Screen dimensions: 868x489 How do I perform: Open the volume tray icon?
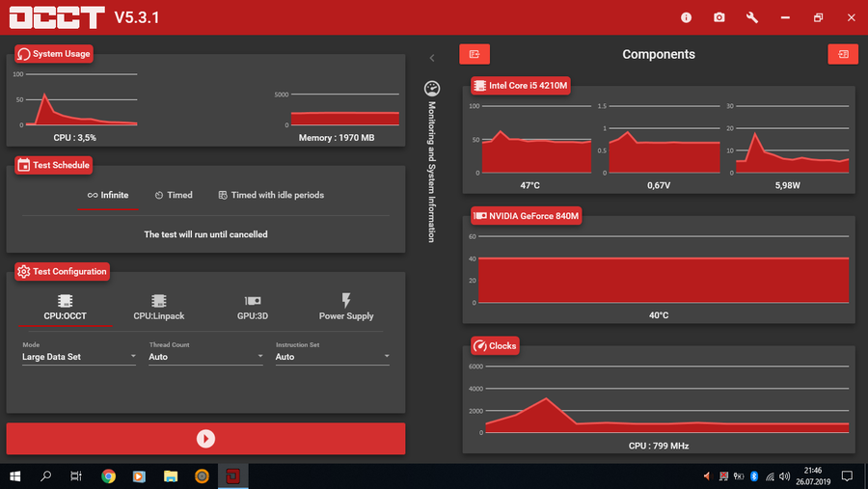pyautogui.click(x=784, y=476)
